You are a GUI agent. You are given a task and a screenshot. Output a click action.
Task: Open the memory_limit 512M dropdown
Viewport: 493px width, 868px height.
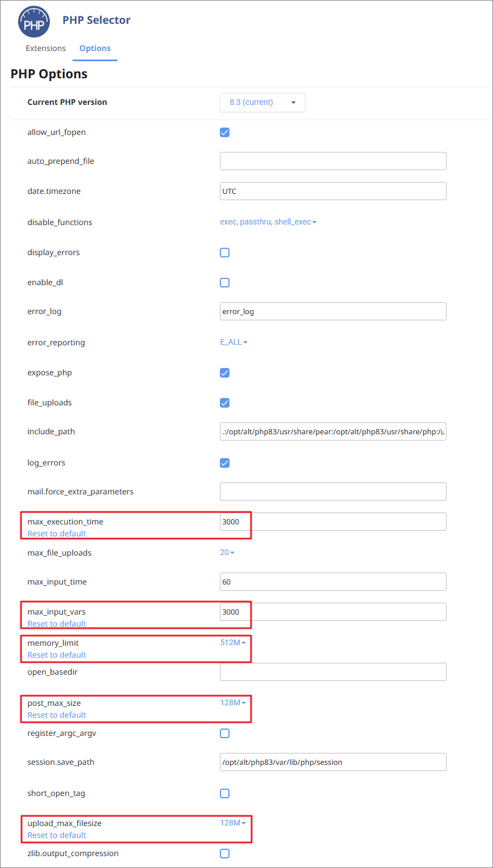coord(233,643)
